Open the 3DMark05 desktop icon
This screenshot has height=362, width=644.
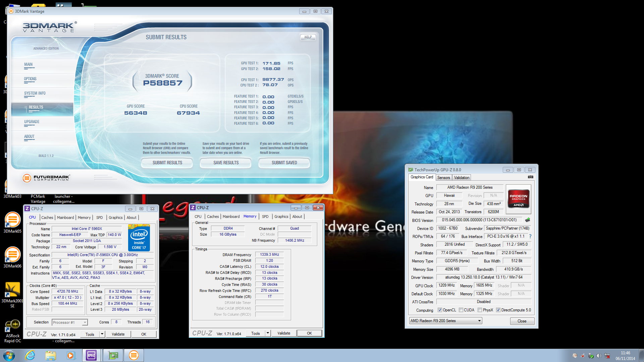coord(12,223)
